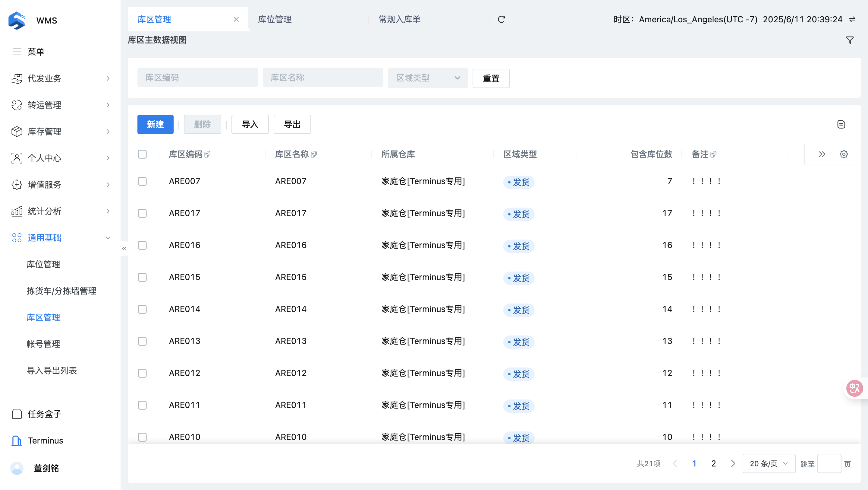Click the blue 新建 button

coord(155,124)
